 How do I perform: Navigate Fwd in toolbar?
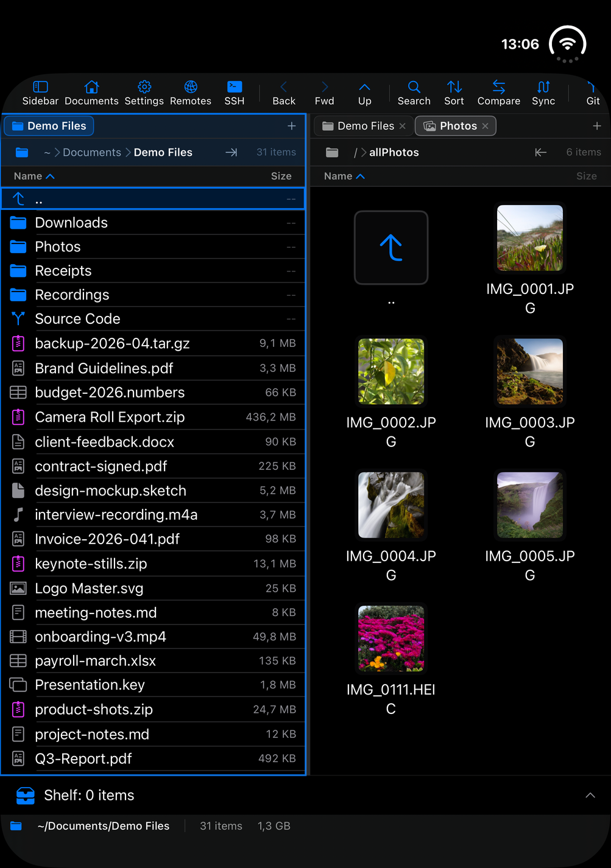click(325, 93)
